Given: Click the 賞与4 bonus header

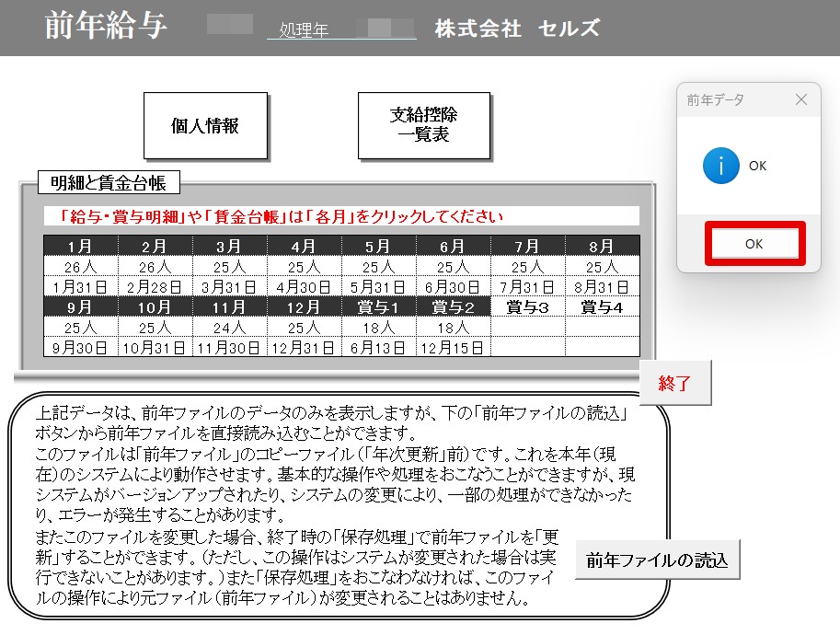Looking at the screenshot, I should [602, 307].
